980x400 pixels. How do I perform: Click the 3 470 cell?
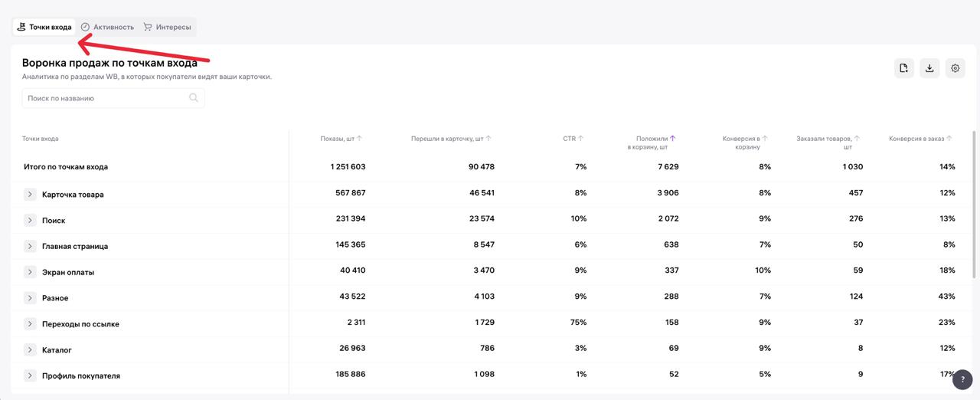click(485, 270)
